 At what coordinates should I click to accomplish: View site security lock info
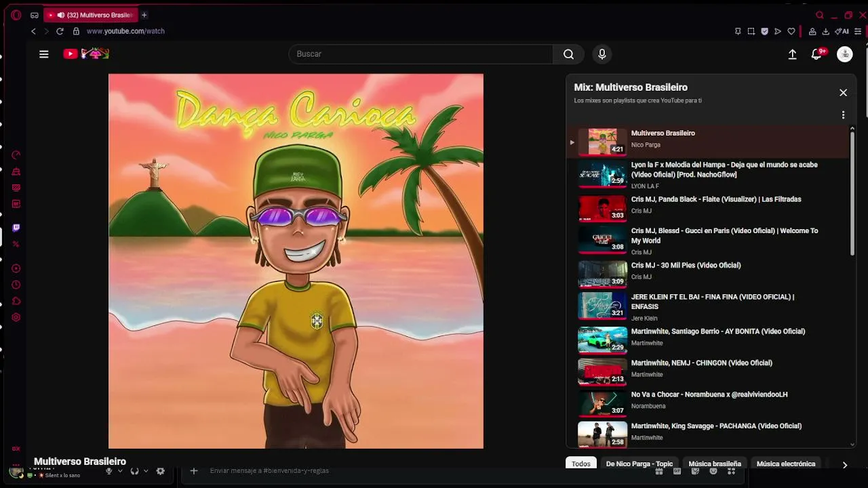click(x=76, y=31)
